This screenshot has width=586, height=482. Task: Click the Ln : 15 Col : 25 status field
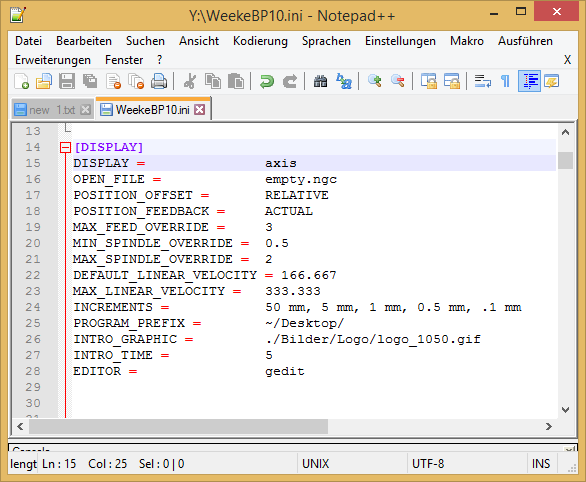pyautogui.click(x=167, y=464)
